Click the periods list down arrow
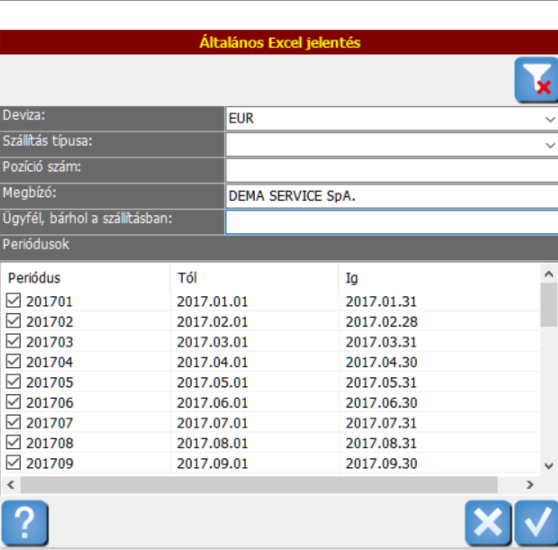The height and width of the screenshot is (550, 558). coord(549,466)
